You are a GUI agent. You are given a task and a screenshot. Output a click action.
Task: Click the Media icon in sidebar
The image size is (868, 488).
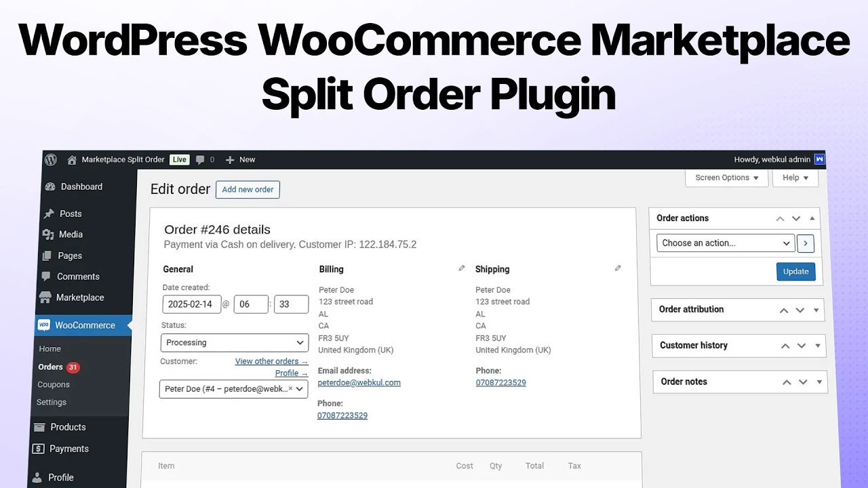click(47, 235)
